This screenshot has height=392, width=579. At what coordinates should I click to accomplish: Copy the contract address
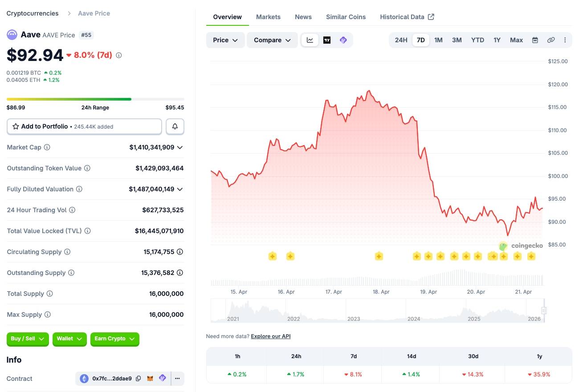coord(139,379)
